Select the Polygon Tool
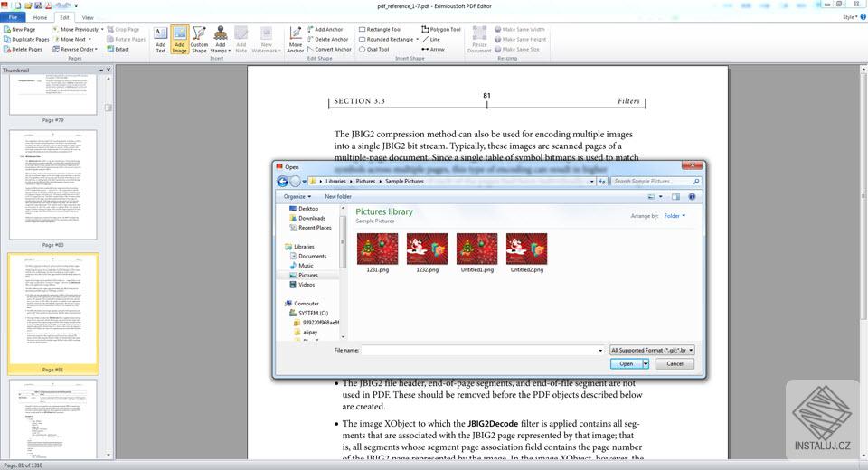The image size is (868, 470). click(x=441, y=29)
